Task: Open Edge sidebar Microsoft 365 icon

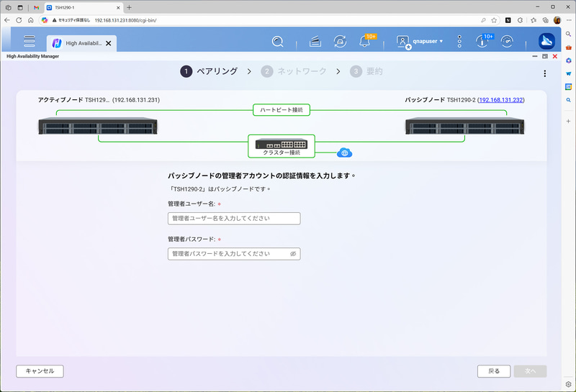Action: coord(568,60)
